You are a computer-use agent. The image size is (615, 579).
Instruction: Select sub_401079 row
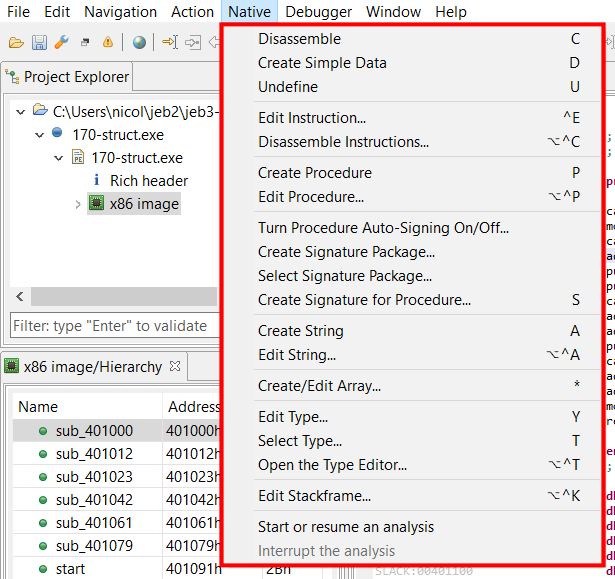(117, 546)
